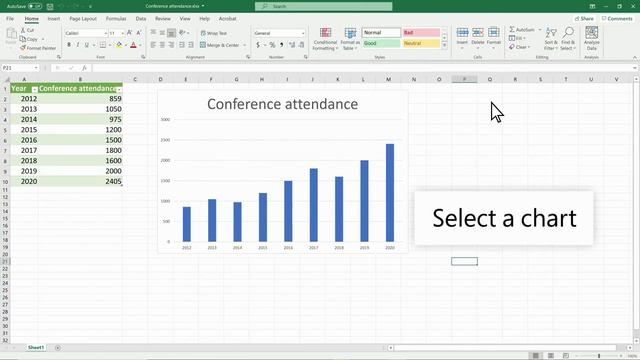Open the font name Calibri dropdown

click(x=106, y=33)
